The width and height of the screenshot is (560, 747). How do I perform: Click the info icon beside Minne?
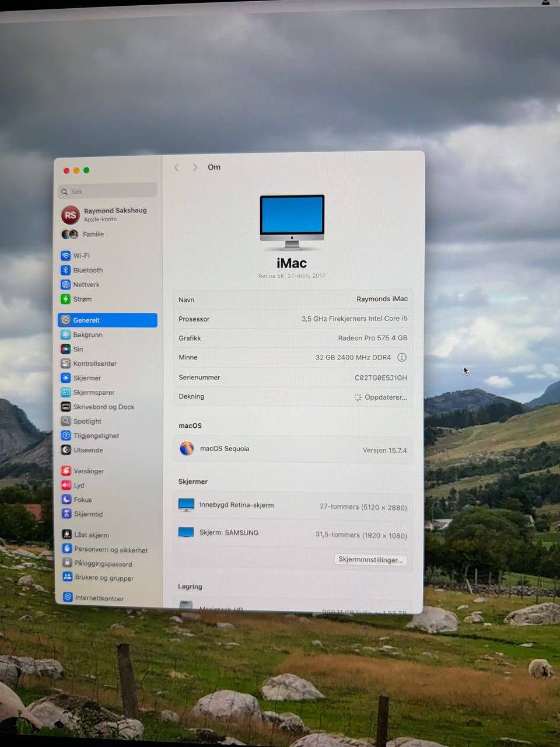(402, 357)
